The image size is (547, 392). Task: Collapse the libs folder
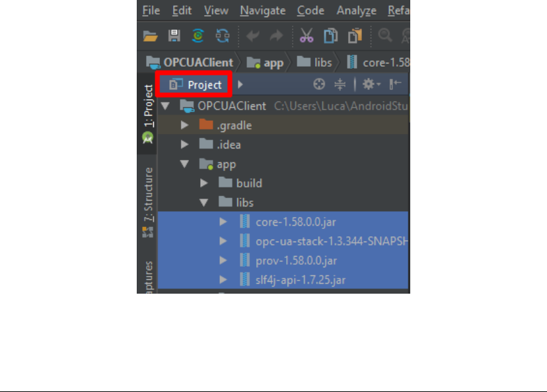[x=204, y=203]
